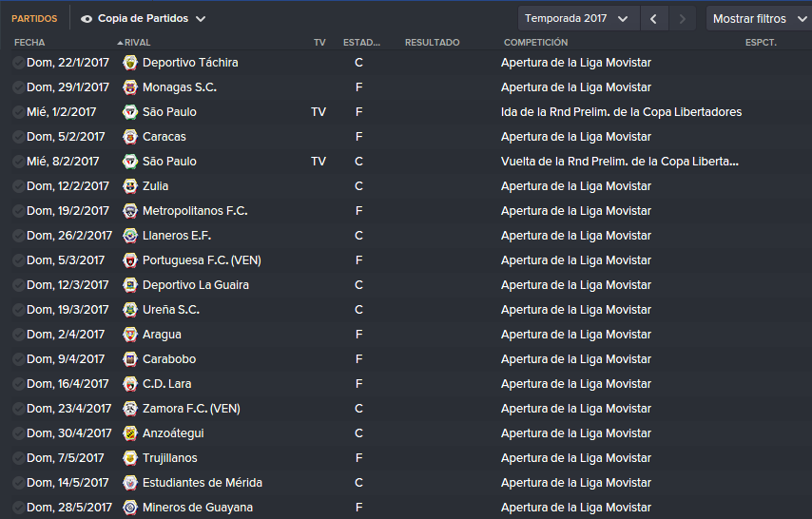Viewport: 812px width, 519px height.
Task: Click the Monagas S.C. club badge
Action: (130, 87)
